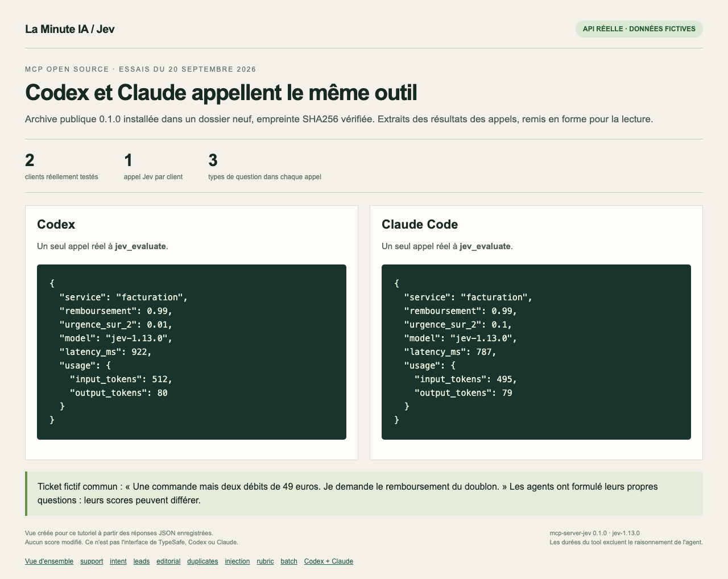
Task: Go to the "Codex + Claude" link
Action: (329, 561)
